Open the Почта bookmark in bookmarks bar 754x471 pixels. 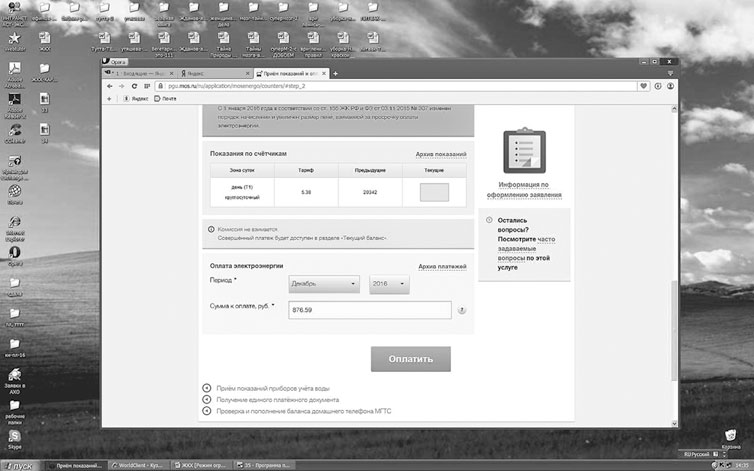[x=165, y=99]
